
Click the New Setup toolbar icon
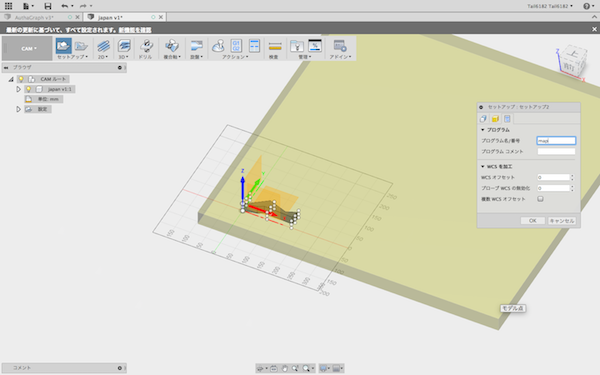pos(64,46)
